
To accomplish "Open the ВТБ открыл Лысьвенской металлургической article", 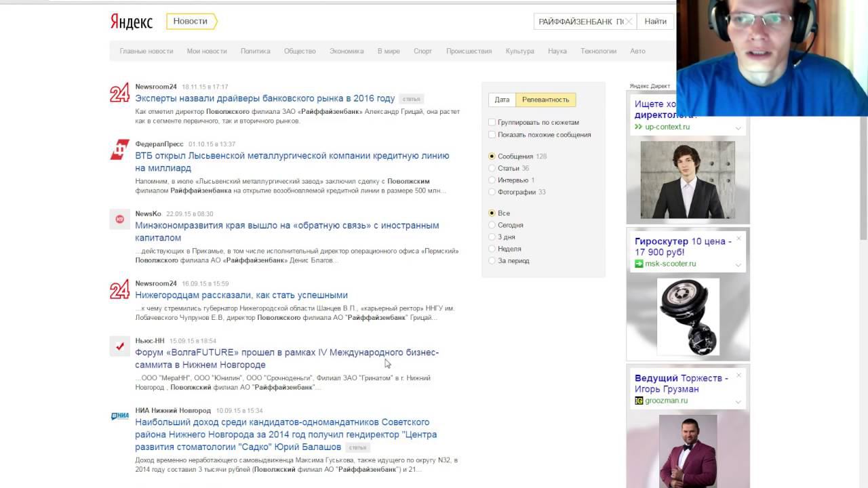I will point(292,161).
